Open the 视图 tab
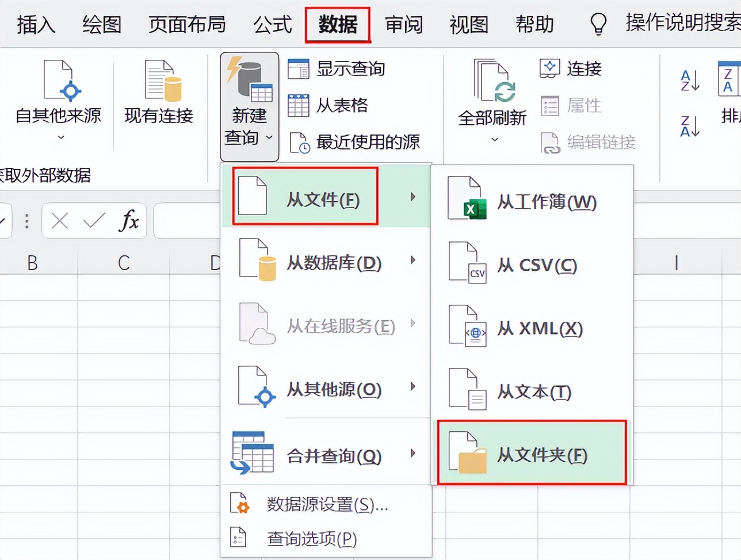This screenshot has width=741, height=560. click(469, 25)
